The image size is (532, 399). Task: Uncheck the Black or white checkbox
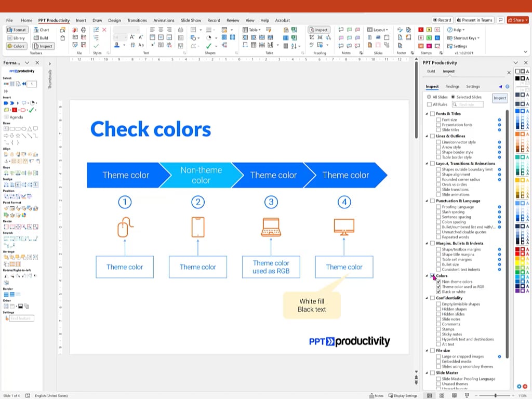click(438, 292)
